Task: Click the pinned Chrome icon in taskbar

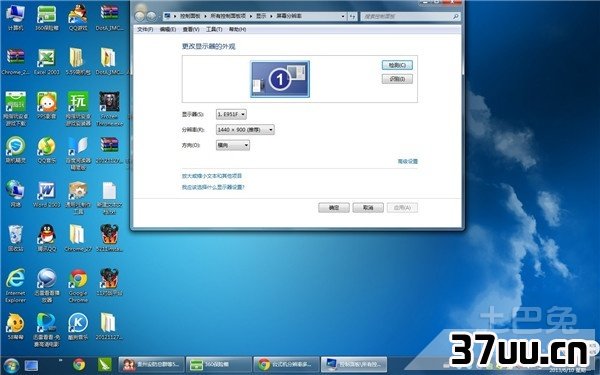Action: (x=79, y=365)
